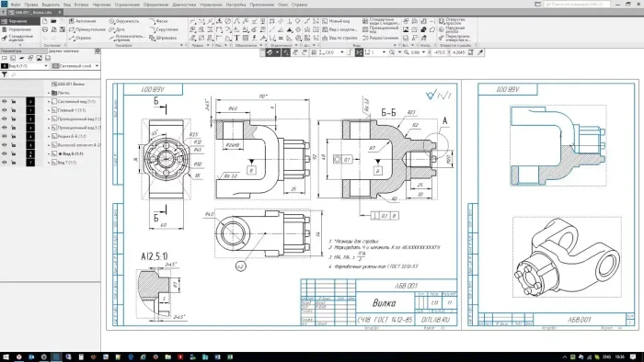Expand the Геометрия toolbar group arrow
The height and width of the screenshot is (362, 644).
(181, 46)
